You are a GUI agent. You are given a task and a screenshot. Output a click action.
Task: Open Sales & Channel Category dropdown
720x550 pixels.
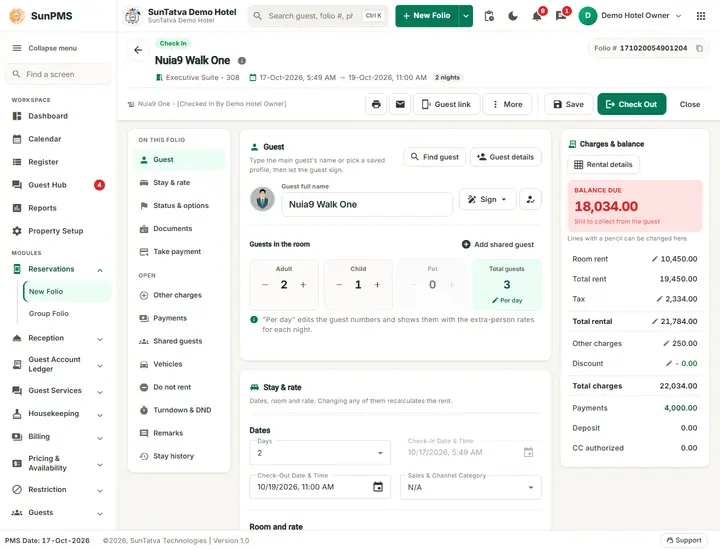click(471, 487)
